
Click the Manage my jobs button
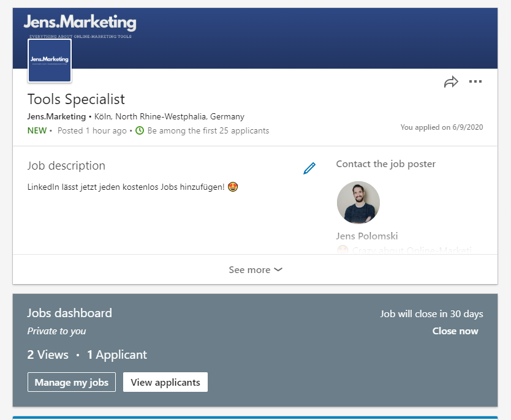pos(72,382)
